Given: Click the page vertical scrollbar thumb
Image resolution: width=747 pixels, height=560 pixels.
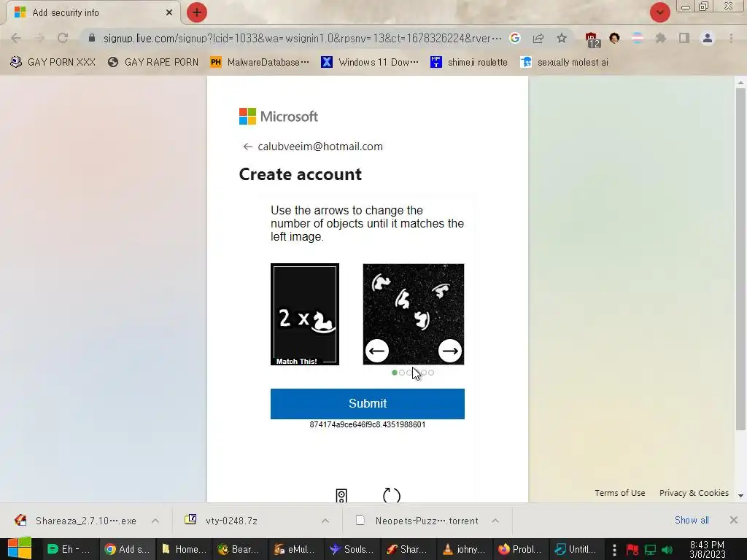Looking at the screenshot, I should (x=740, y=260).
